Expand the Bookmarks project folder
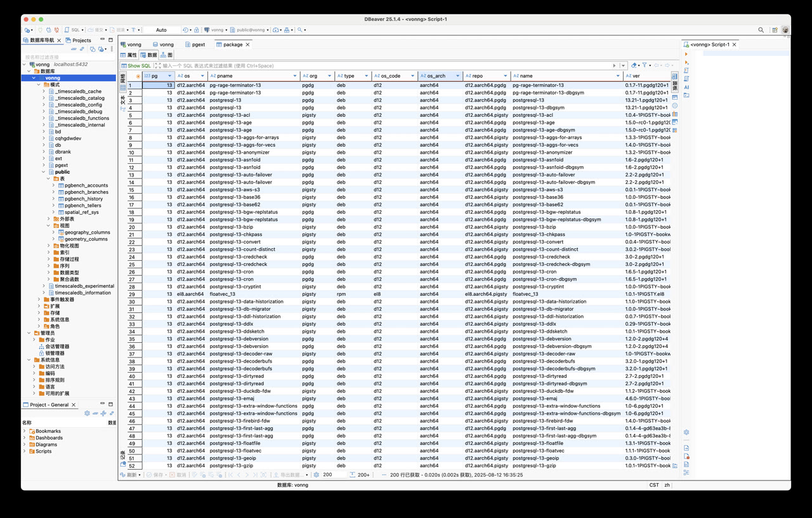The height and width of the screenshot is (518, 812). tap(25, 431)
